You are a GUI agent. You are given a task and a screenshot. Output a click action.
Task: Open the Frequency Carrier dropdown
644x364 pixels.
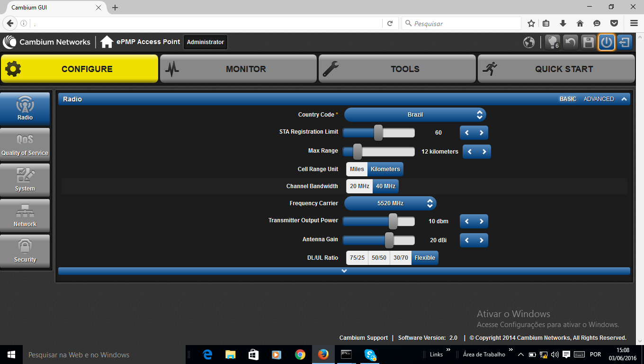pos(390,203)
